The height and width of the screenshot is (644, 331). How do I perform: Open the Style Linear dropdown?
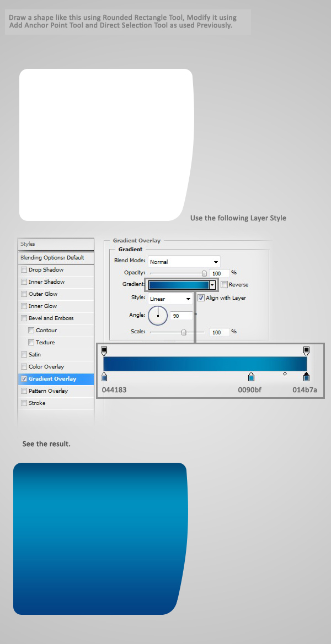[x=170, y=299]
